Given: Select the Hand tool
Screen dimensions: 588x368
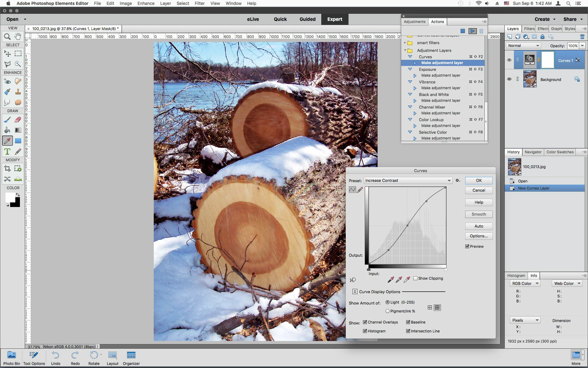Looking at the screenshot, I should (18, 36).
